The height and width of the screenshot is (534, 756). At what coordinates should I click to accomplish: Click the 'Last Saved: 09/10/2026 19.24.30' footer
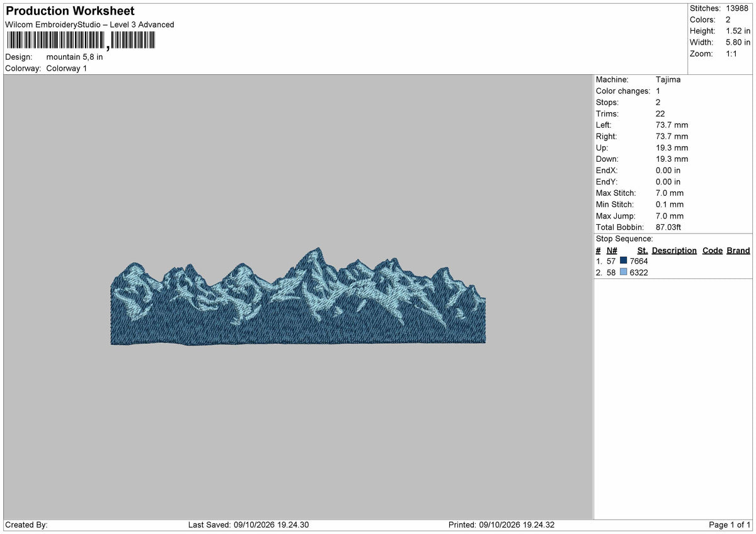248,525
